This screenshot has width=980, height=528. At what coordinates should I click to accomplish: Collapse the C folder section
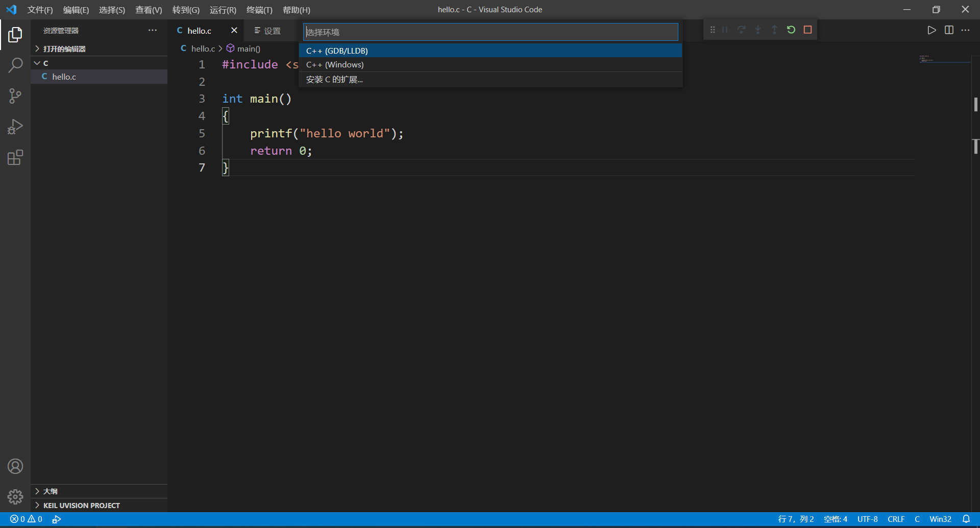pyautogui.click(x=99, y=63)
